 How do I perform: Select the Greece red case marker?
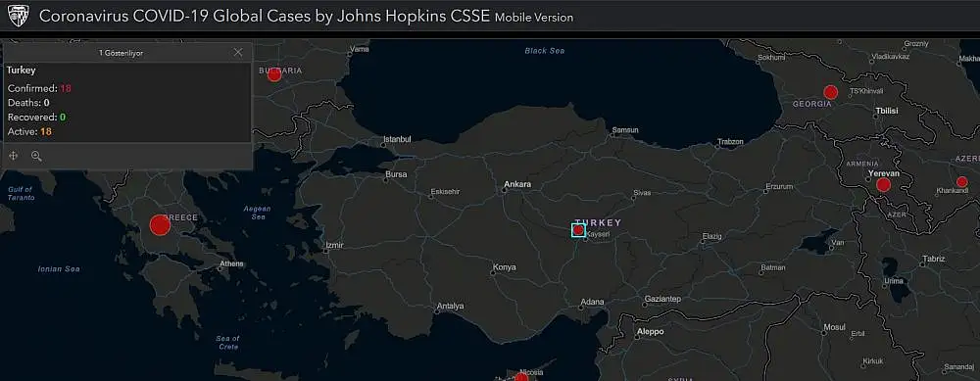tap(160, 225)
